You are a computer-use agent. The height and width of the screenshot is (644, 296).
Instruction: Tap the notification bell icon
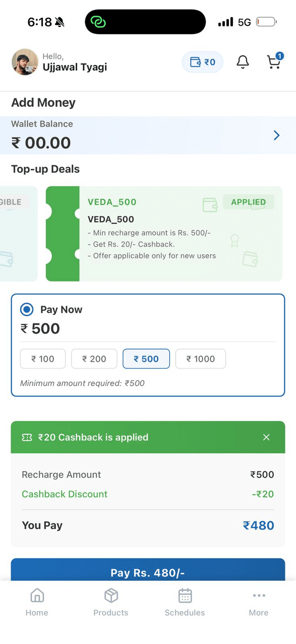coord(243,62)
